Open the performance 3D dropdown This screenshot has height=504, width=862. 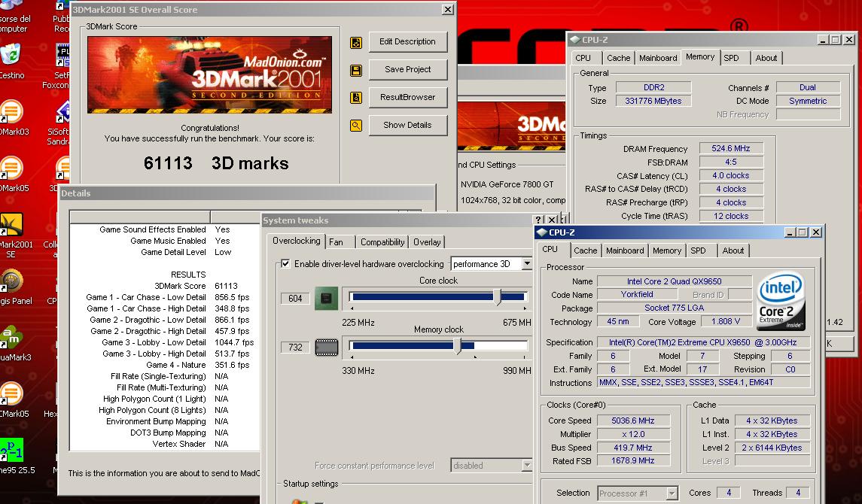(x=527, y=263)
